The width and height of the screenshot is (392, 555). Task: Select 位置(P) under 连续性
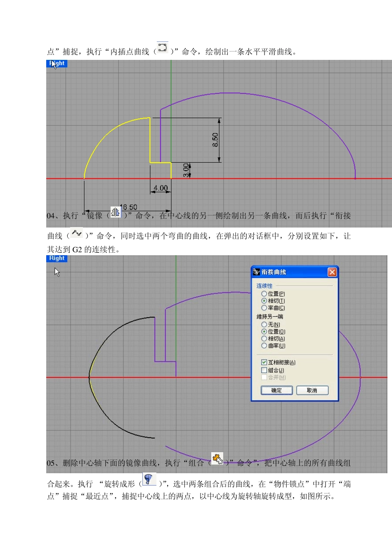tap(273, 294)
